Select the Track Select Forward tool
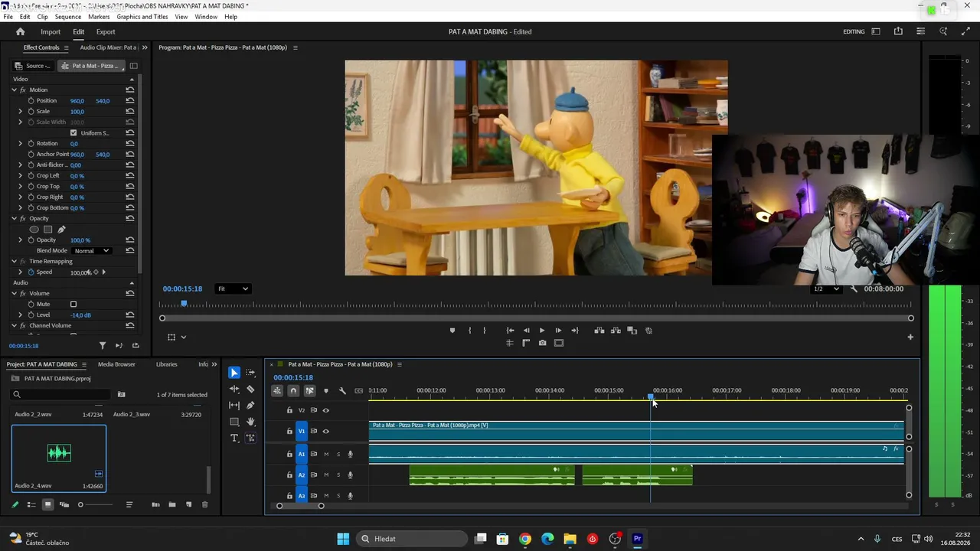980x551 pixels. tap(250, 373)
